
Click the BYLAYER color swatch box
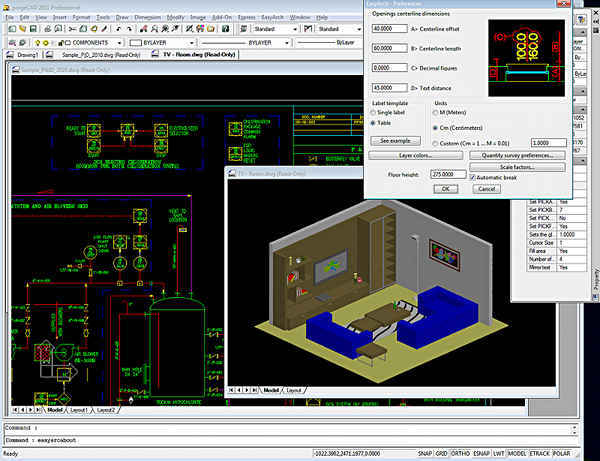coord(136,43)
